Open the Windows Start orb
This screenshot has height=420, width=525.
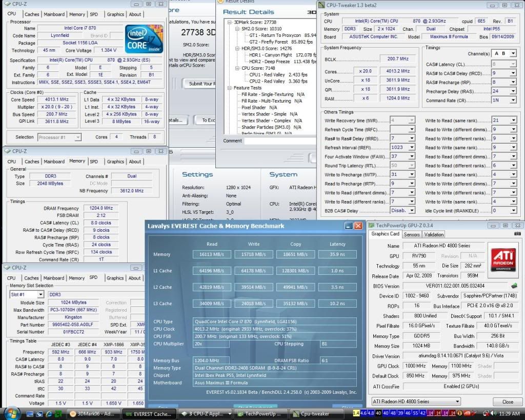[x=12, y=413]
